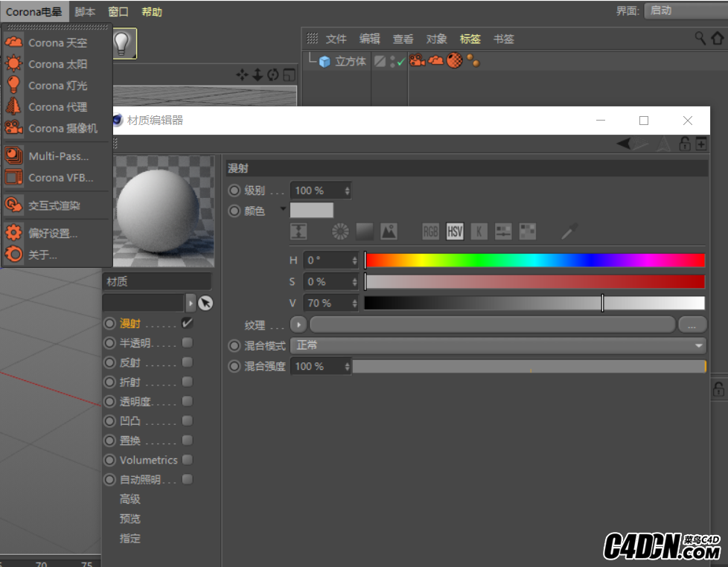
Task: Open the 标签 tags menu in object manager
Action: point(470,39)
